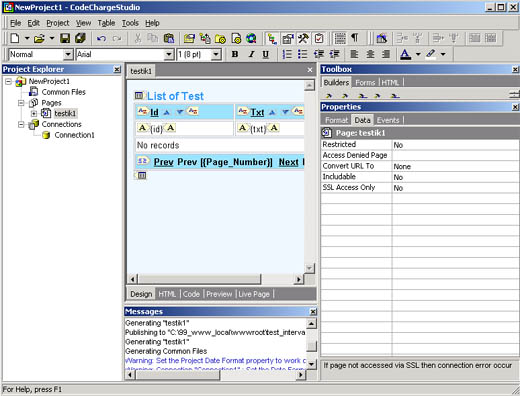Collapse the NewProject1 tree node
This screenshot has height=396, width=520.
(8, 81)
